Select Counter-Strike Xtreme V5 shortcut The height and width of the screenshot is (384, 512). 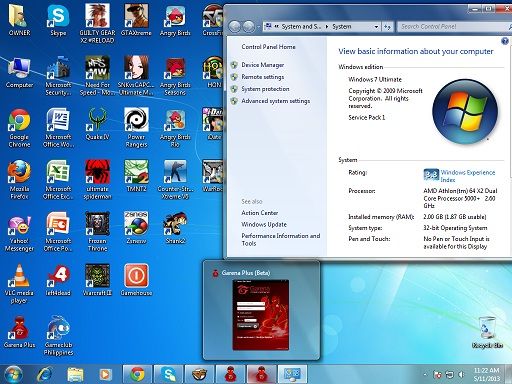(x=175, y=180)
